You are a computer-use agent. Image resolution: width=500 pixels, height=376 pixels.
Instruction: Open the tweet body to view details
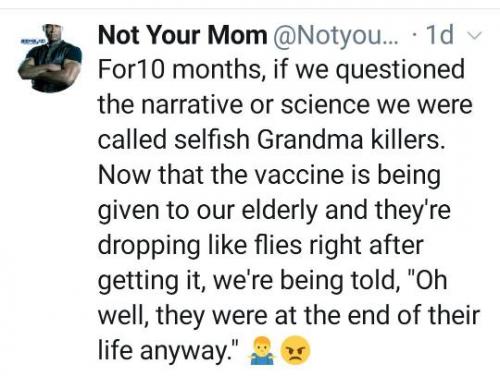(x=289, y=210)
